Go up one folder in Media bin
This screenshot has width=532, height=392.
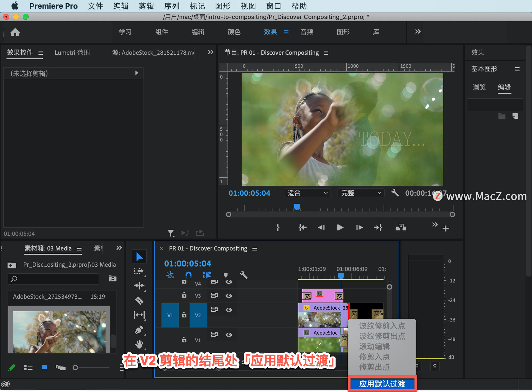point(12,265)
